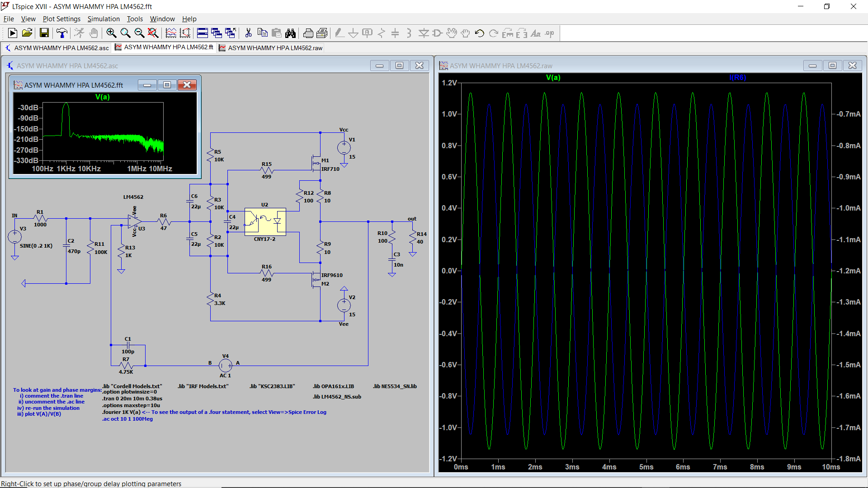Click the -30dB axis label in FFT plot

28,108
